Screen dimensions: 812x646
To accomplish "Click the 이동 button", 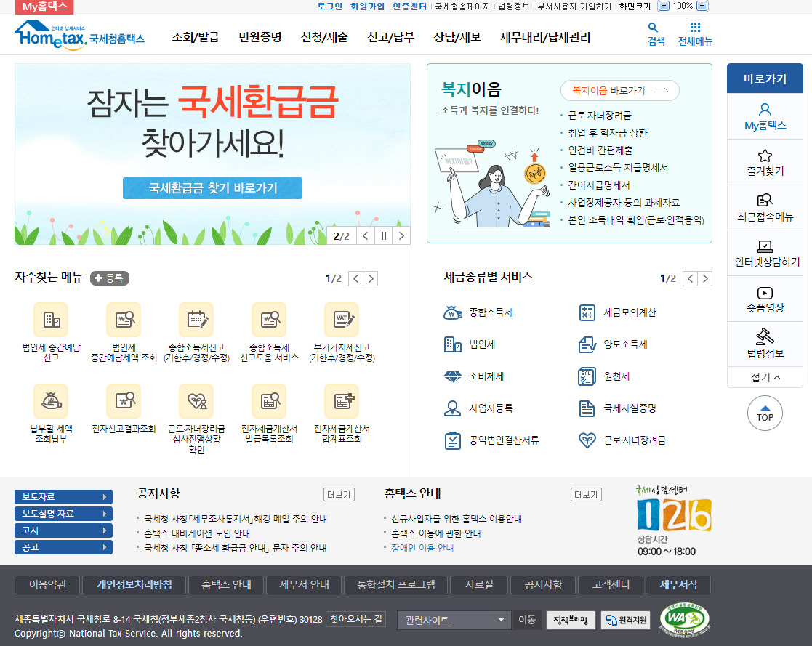I will pyautogui.click(x=527, y=620).
